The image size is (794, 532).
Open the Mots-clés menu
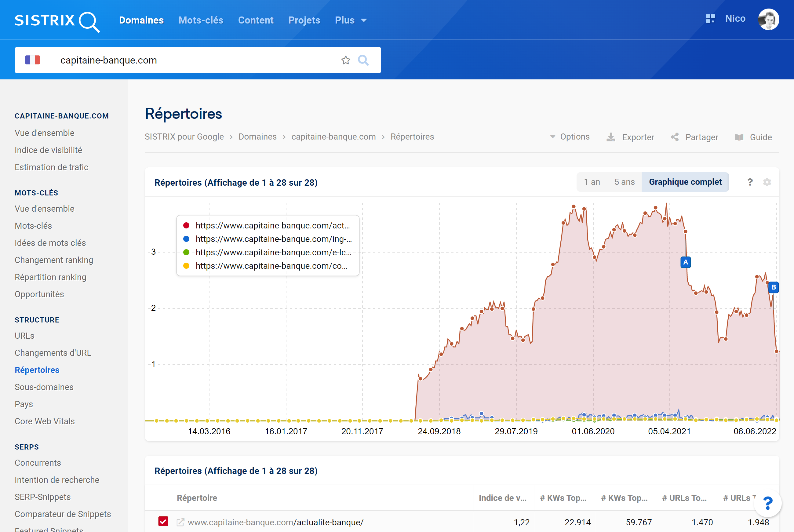click(x=201, y=20)
